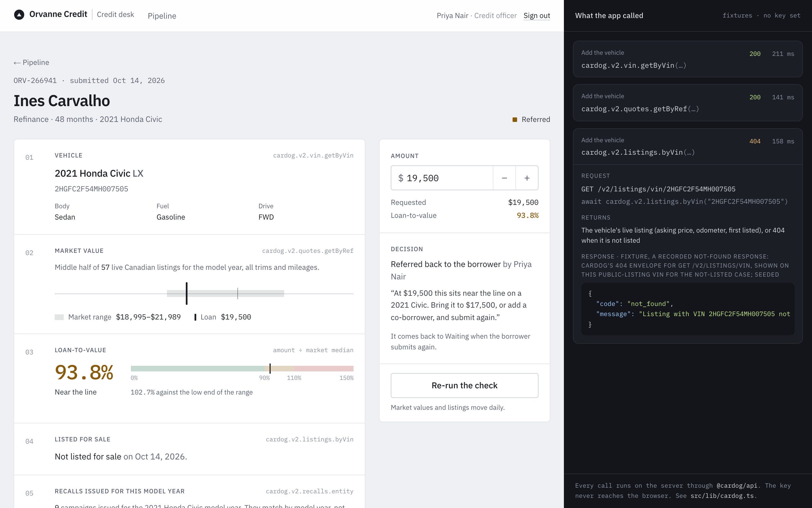Viewport: 812px width, 508px height.
Task: Click the 'Not listed for sale' text
Action: click(88, 457)
